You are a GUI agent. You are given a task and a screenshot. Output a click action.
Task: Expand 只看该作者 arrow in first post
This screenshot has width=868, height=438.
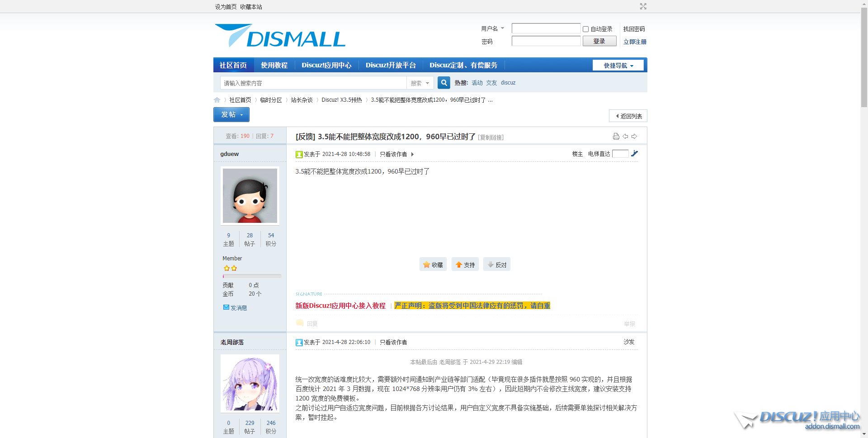(412, 154)
